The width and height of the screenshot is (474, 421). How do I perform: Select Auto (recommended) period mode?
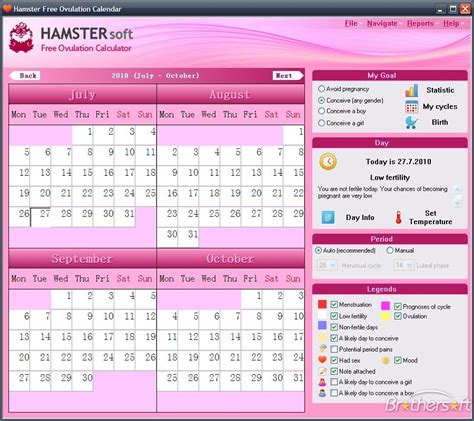(x=318, y=250)
